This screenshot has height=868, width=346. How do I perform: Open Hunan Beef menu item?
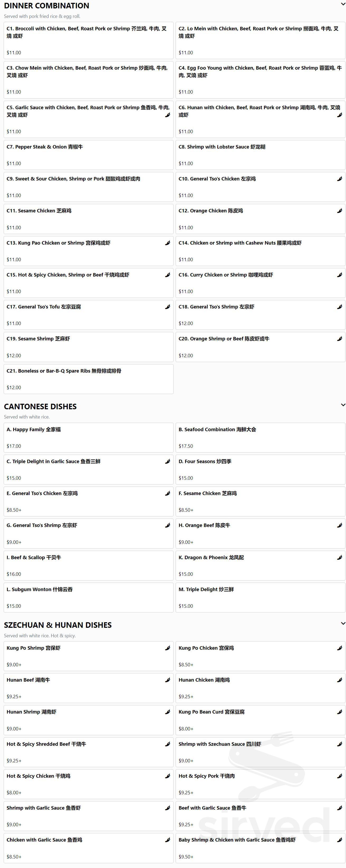tap(89, 688)
